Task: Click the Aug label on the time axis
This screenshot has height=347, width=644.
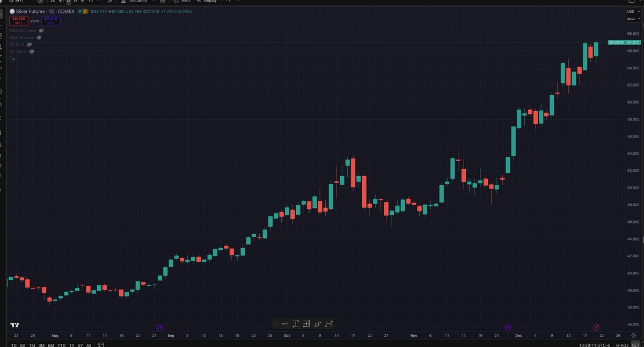Action: point(55,335)
